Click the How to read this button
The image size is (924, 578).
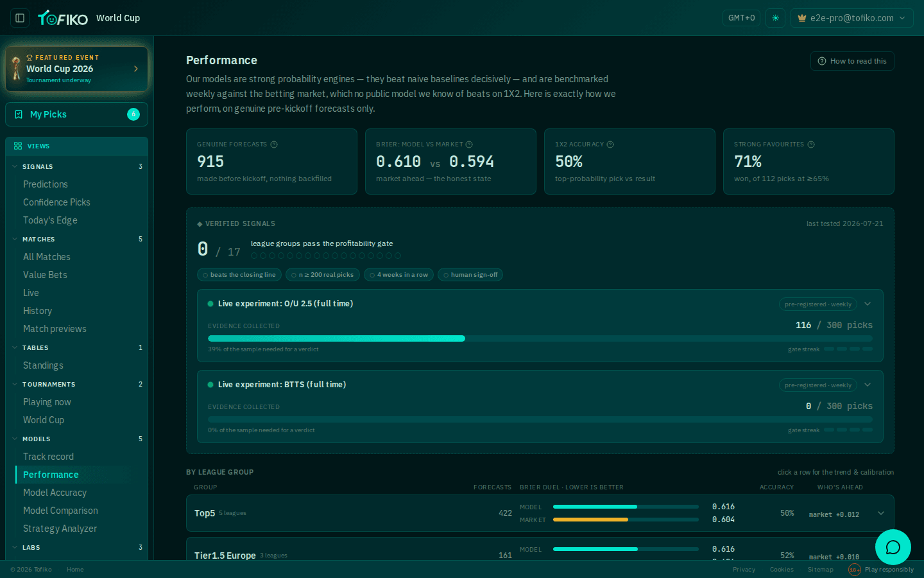tap(852, 61)
